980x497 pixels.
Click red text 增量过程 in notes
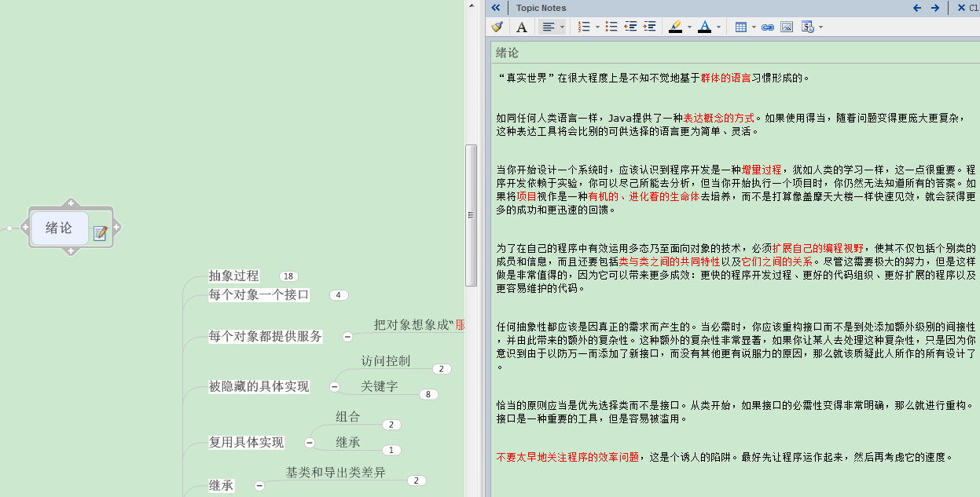pos(762,169)
